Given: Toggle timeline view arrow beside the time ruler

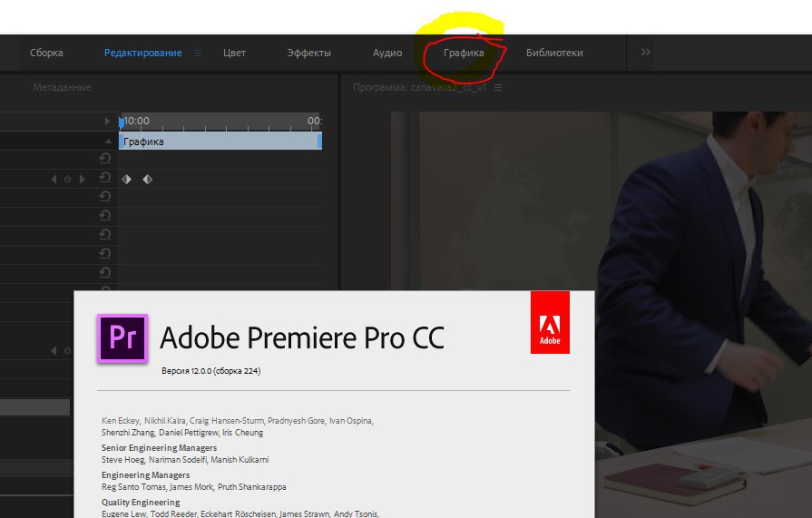Looking at the screenshot, I should [107, 122].
